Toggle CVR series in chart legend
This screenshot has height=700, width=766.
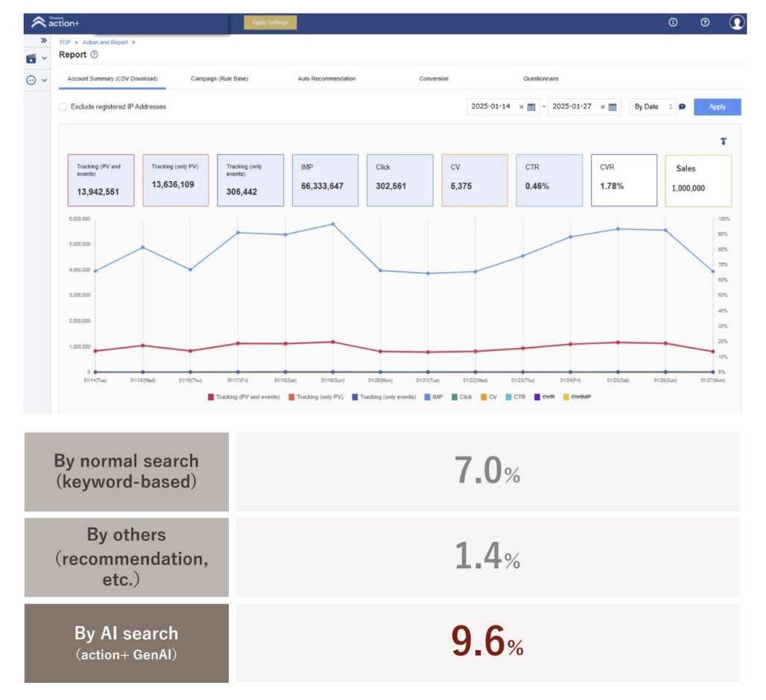(x=544, y=397)
